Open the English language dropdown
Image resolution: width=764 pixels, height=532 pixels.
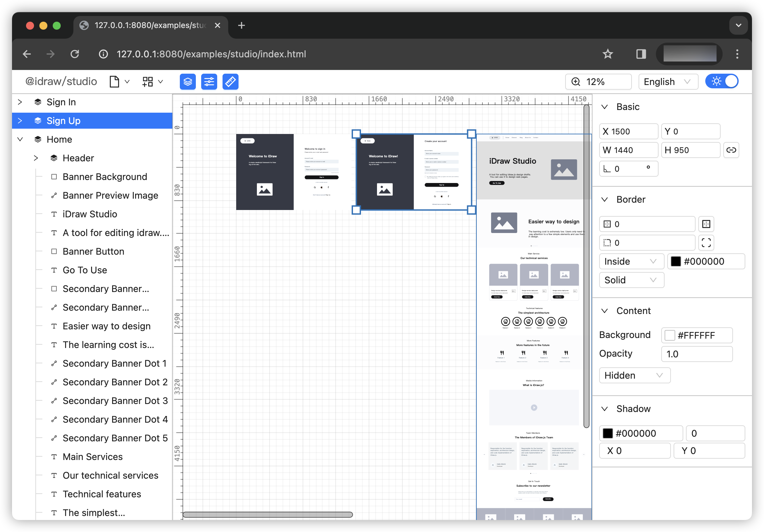[x=668, y=82]
